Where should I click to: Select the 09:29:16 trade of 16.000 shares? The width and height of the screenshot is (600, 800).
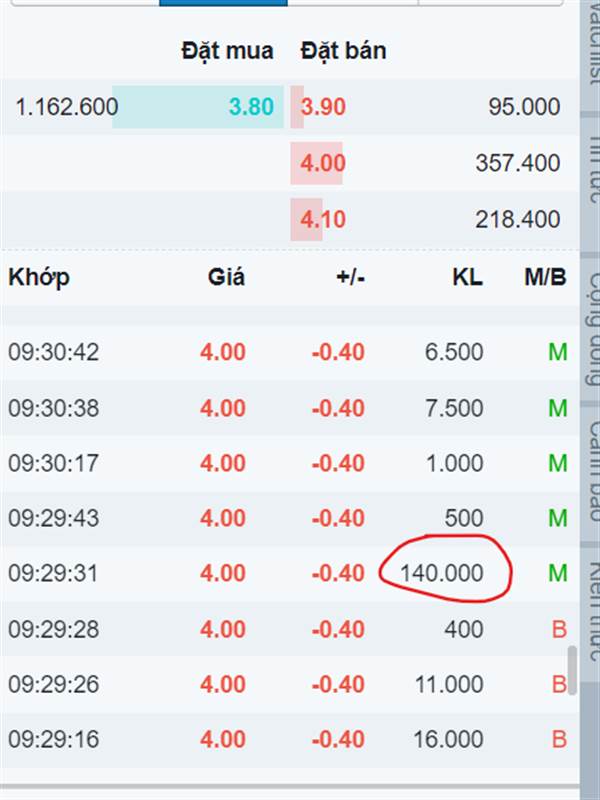(x=289, y=739)
